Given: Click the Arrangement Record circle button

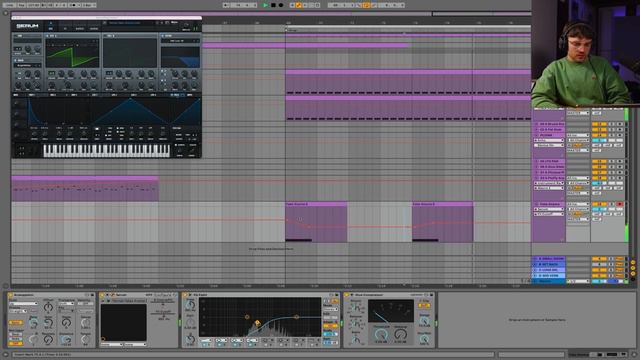Looking at the screenshot, I should point(280,5).
